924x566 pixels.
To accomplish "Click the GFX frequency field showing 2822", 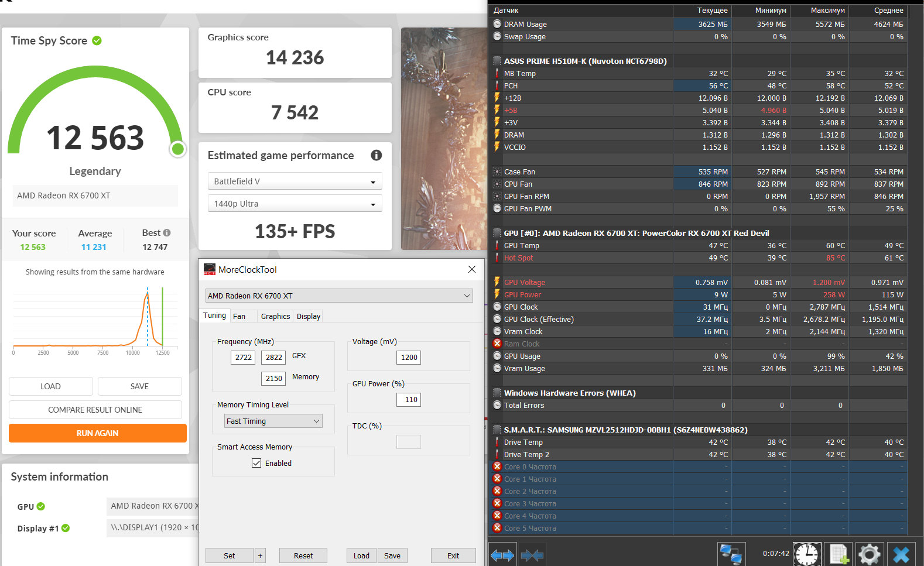I will pyautogui.click(x=273, y=357).
